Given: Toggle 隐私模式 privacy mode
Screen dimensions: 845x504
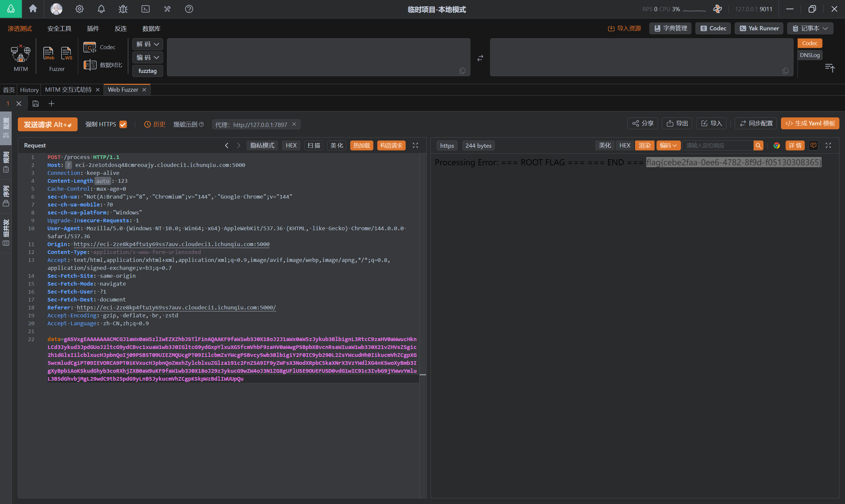Looking at the screenshot, I should tap(262, 145).
